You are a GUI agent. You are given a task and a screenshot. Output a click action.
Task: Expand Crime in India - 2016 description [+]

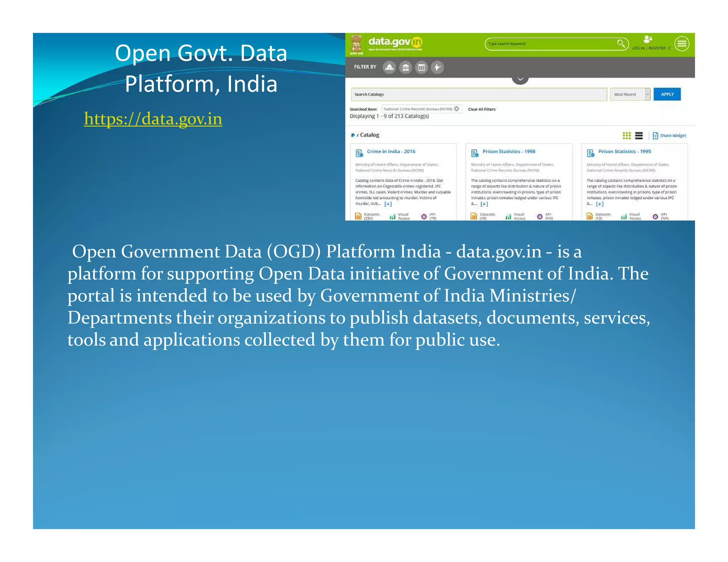coord(388,204)
